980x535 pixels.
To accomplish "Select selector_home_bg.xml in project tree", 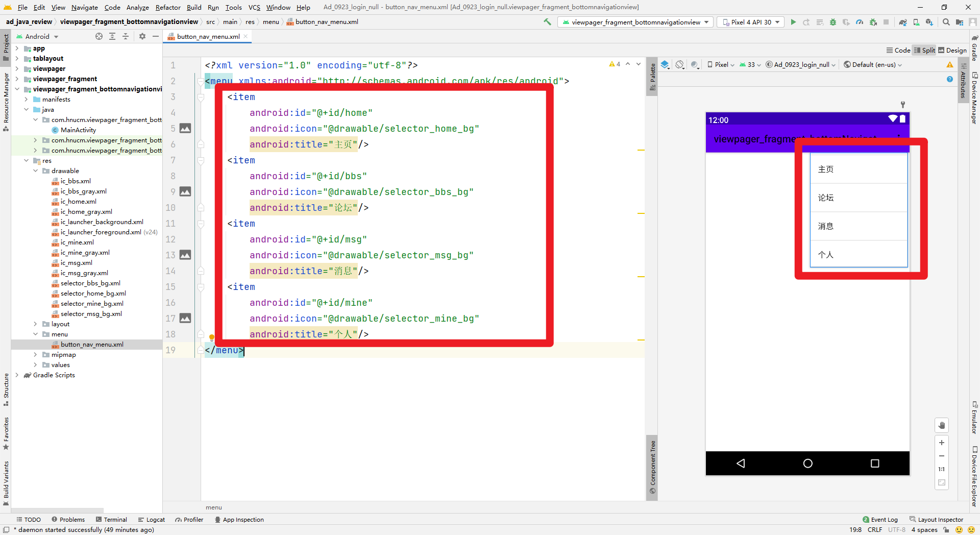I will point(93,294).
